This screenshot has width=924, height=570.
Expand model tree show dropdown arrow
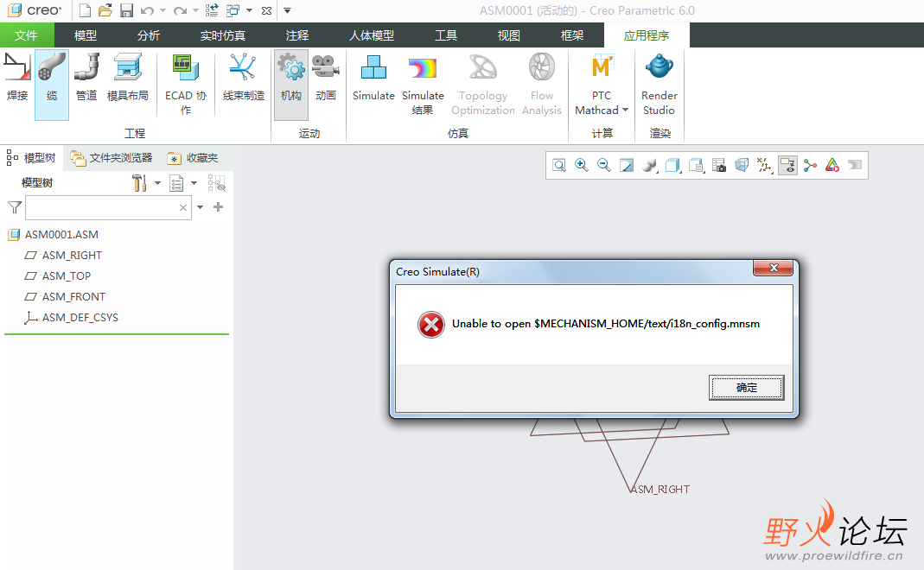tap(194, 183)
